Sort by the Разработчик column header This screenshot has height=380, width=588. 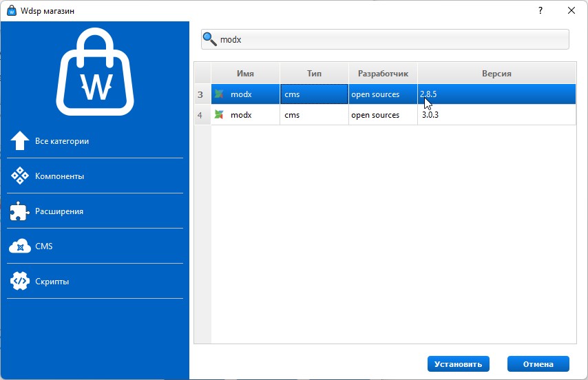click(x=383, y=74)
